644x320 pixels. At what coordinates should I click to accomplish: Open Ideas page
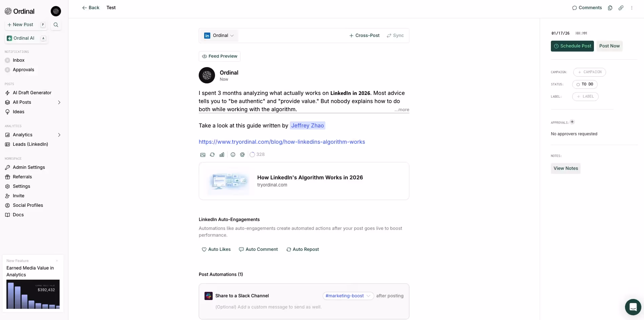[19, 112]
